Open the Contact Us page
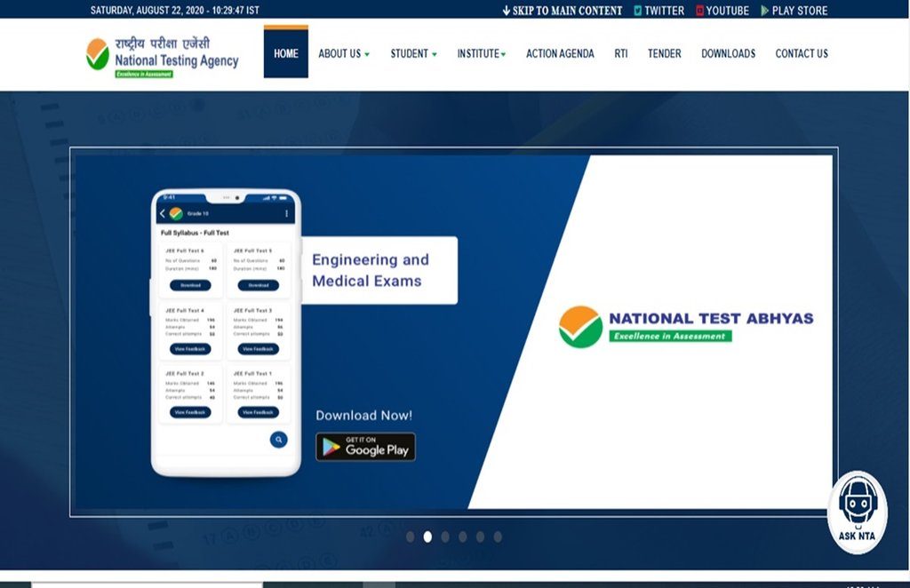The height and width of the screenshot is (588, 910). pyautogui.click(x=801, y=53)
